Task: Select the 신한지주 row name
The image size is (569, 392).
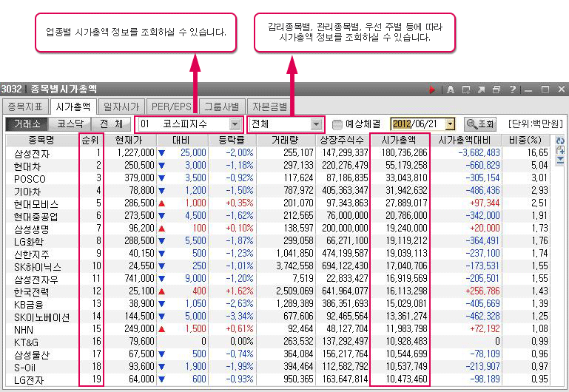Action: pos(32,254)
